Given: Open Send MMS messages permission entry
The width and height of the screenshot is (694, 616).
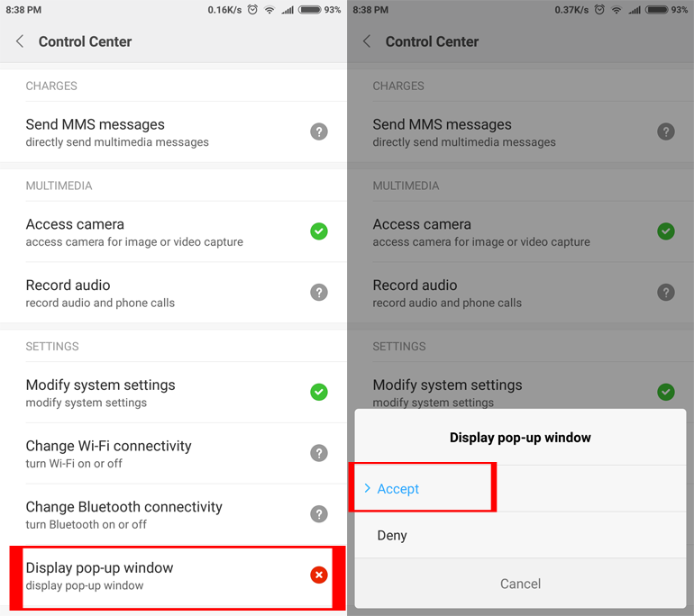Looking at the screenshot, I should click(x=173, y=132).
